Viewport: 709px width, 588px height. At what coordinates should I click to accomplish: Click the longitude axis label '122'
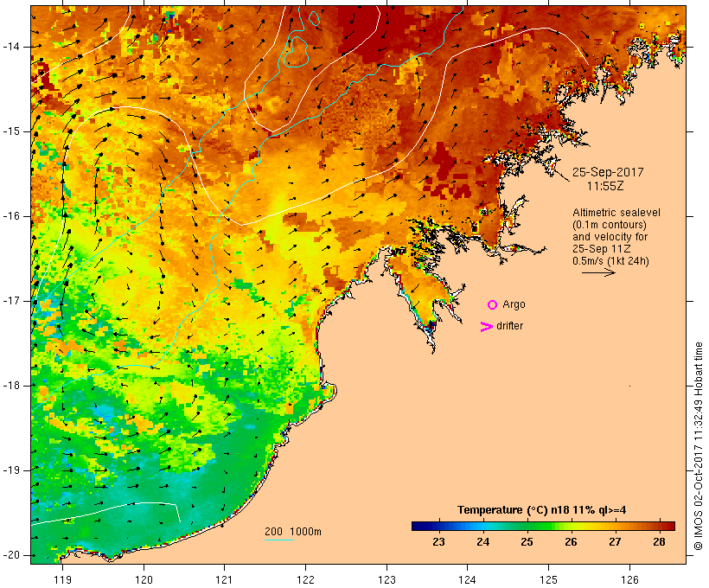(x=306, y=579)
